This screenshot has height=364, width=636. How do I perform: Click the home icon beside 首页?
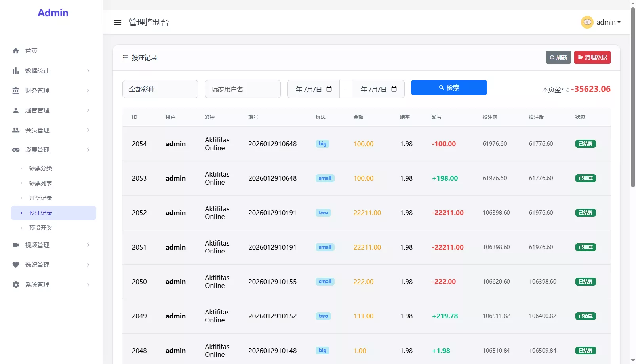click(16, 51)
